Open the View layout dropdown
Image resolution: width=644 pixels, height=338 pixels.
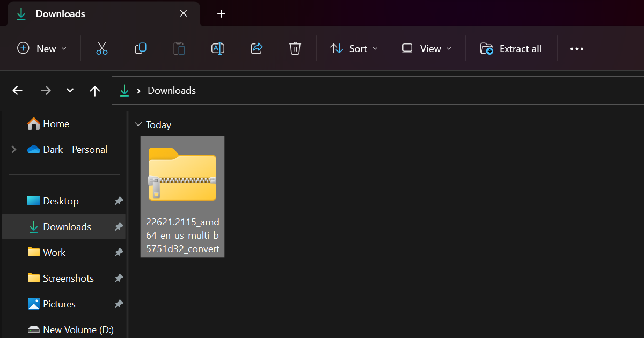(x=427, y=49)
